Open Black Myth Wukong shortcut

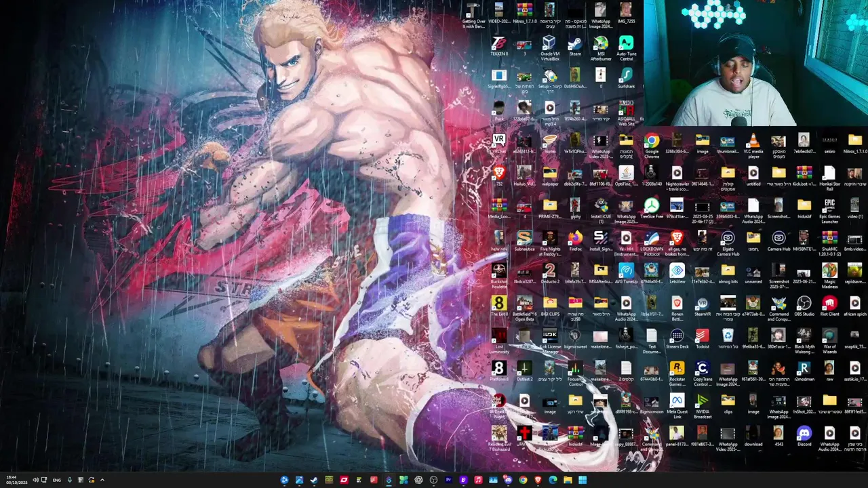click(x=804, y=341)
